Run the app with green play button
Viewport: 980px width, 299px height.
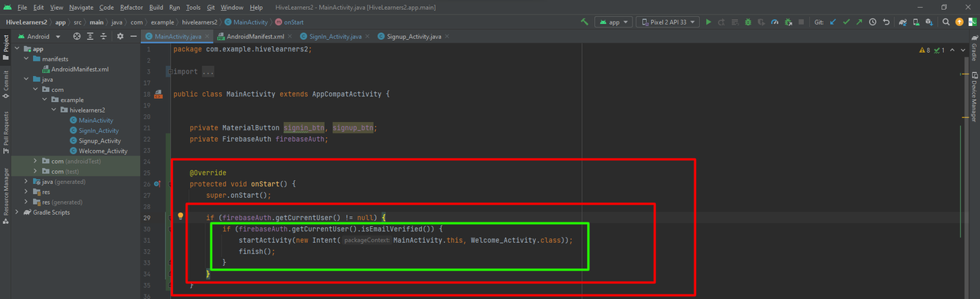(708, 22)
